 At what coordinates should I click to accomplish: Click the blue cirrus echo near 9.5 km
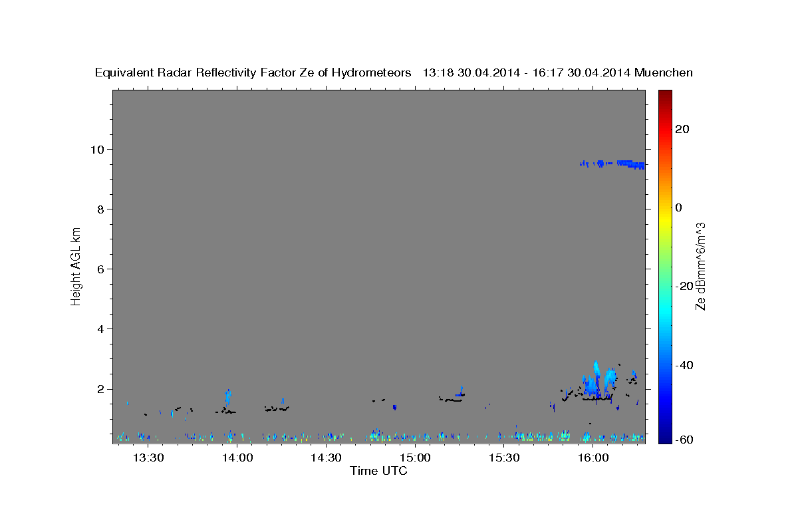click(612, 164)
